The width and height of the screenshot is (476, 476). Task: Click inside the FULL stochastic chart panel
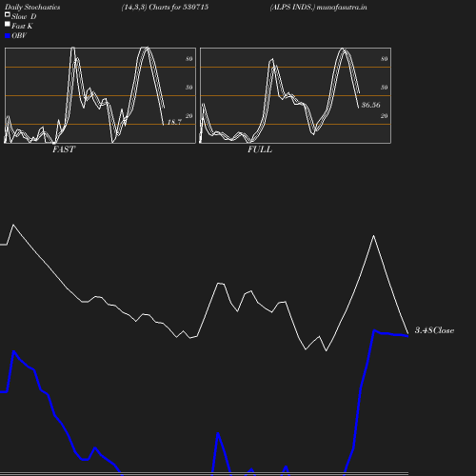point(295,95)
